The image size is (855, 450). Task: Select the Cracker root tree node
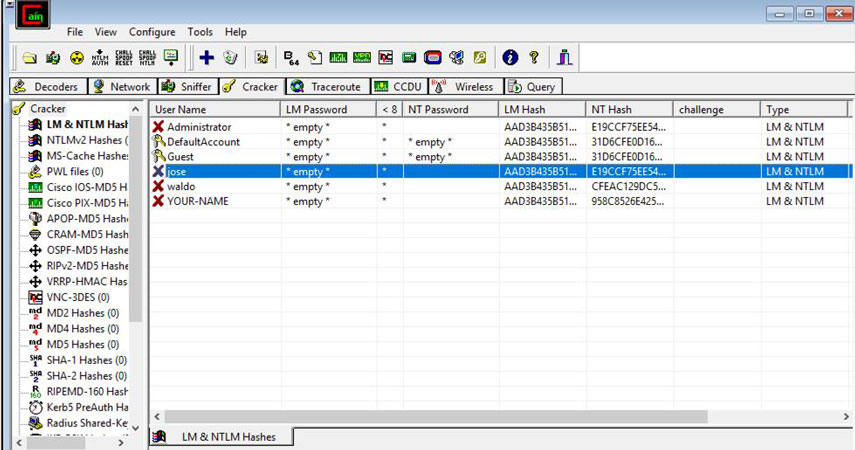[x=47, y=109]
